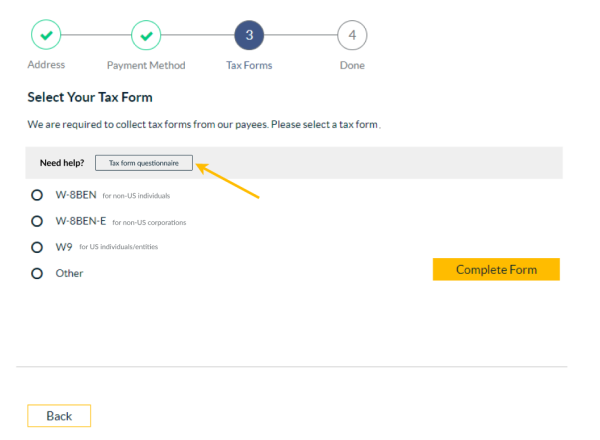Screen dimensions: 600x440
Task: Pick the Other radio button
Action: 37,274
